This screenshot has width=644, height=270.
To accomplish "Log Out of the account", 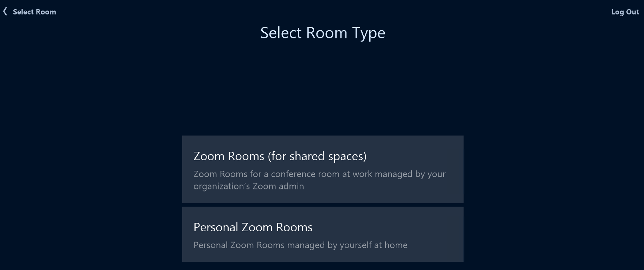I will point(625,12).
